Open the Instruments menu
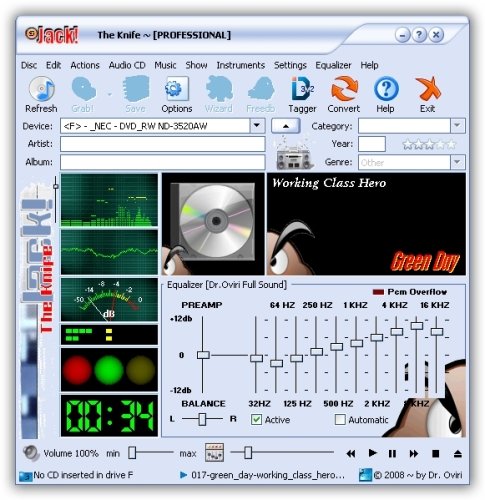Viewport: 485px width, 500px height. (241, 65)
